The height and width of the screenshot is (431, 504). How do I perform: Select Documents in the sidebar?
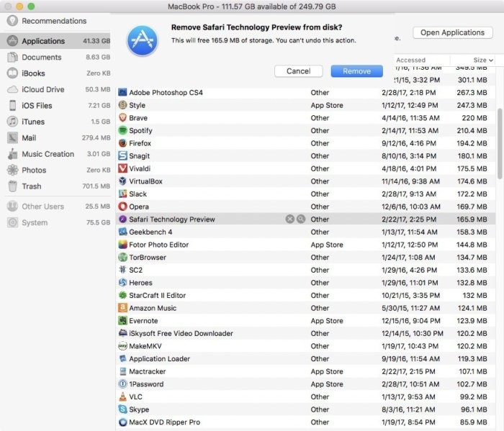(41, 57)
